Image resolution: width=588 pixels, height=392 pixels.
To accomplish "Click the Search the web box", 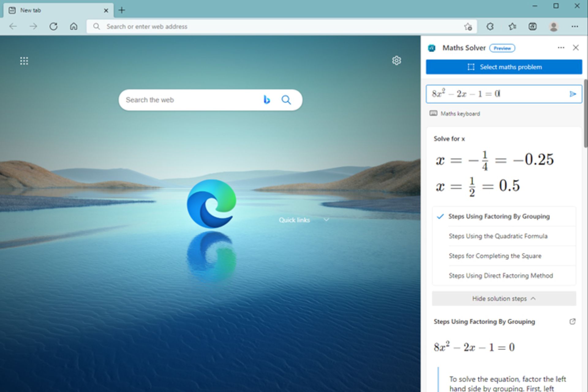I will [x=210, y=100].
